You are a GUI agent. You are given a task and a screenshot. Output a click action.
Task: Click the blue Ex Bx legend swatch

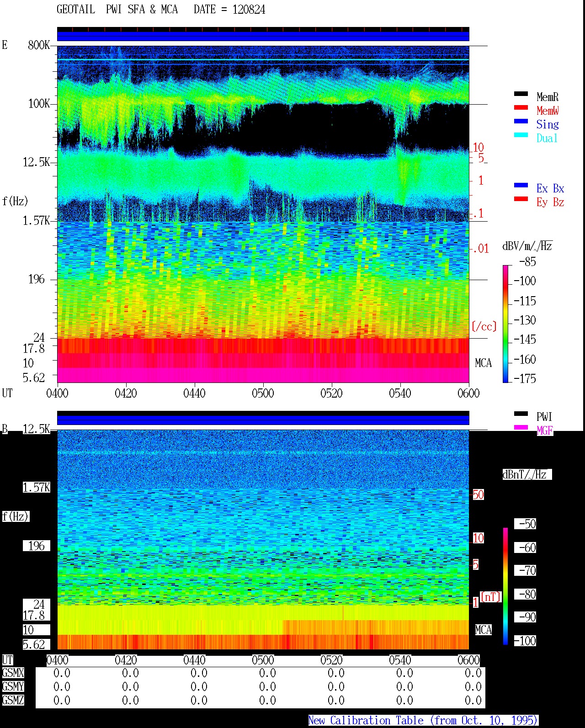pos(521,186)
